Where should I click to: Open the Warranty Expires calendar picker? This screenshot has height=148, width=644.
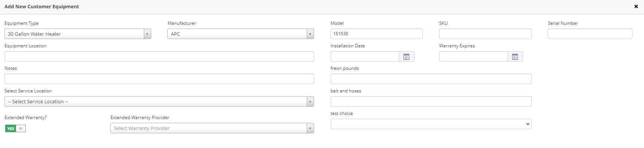tap(515, 57)
